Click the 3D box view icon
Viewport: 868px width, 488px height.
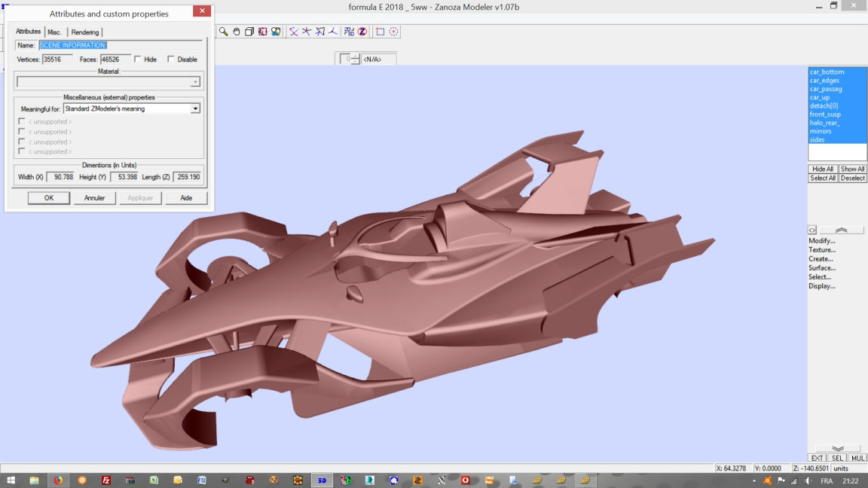[x=249, y=32]
